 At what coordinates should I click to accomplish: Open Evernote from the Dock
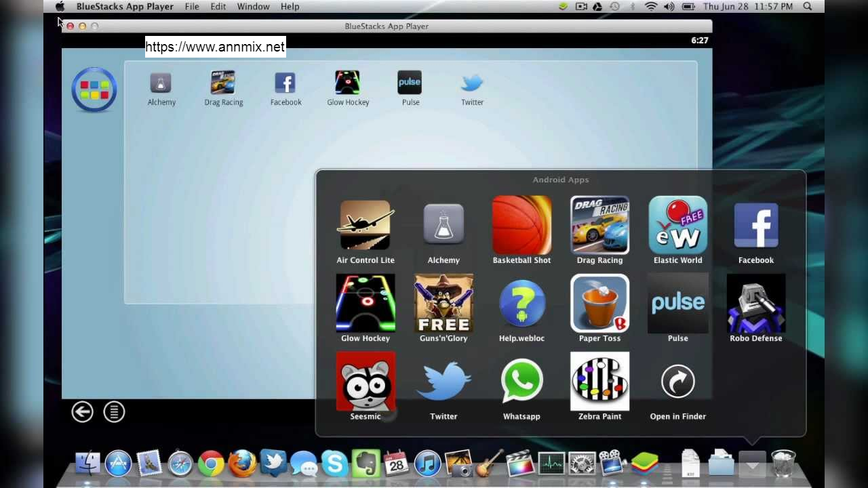(366, 464)
